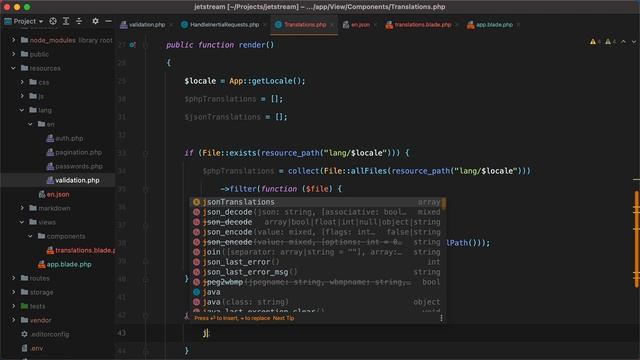
Task: Place cursor in line 43 after j
Action: click(208, 333)
